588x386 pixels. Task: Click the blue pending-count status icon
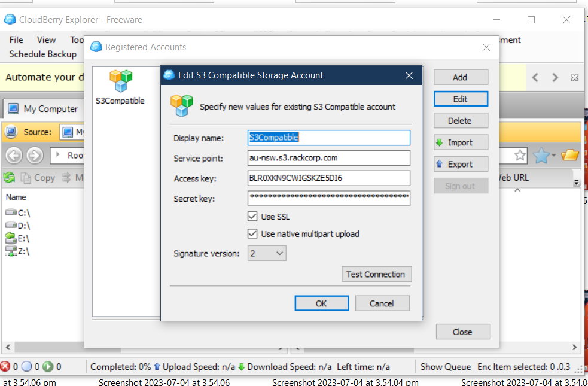click(27, 366)
